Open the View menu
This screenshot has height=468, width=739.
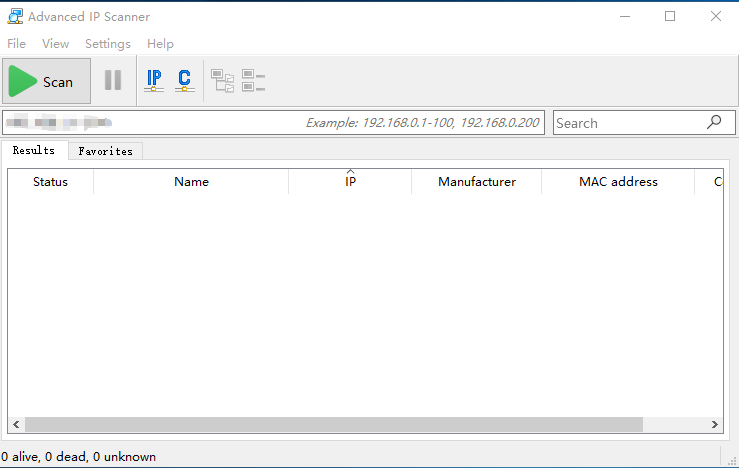tap(56, 44)
